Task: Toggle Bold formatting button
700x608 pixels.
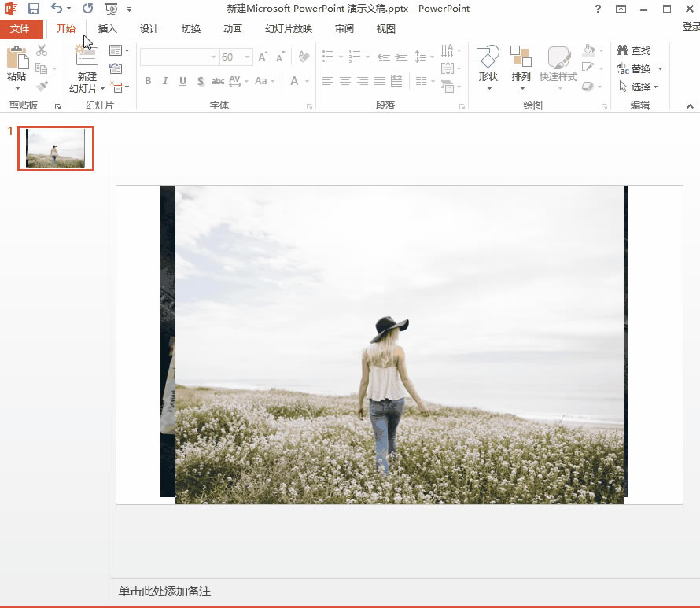Action: (x=148, y=81)
